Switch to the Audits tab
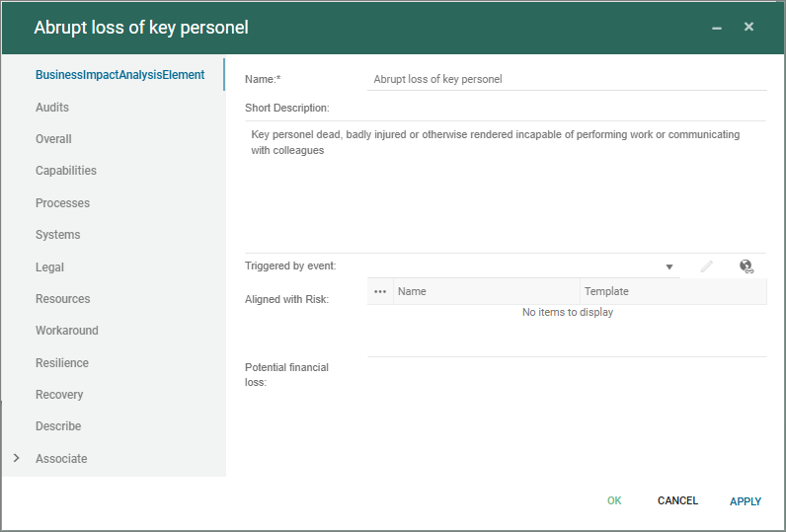Viewport: 786px width, 532px height. pos(52,107)
